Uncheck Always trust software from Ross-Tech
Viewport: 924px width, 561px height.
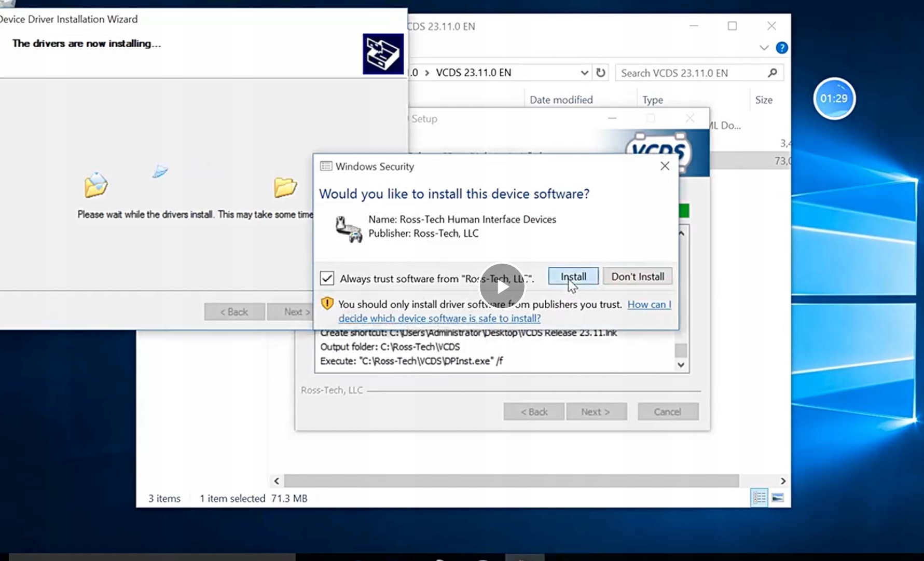(327, 278)
